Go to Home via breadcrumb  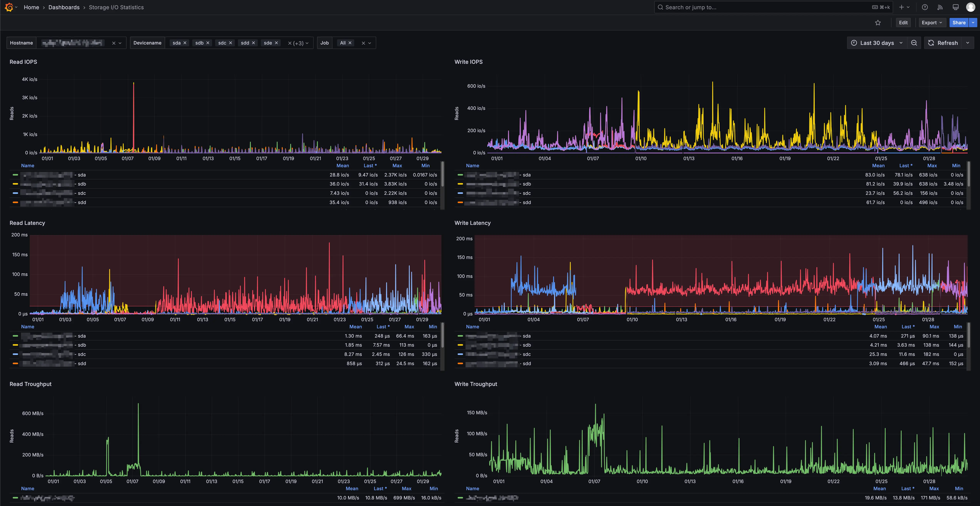(31, 7)
